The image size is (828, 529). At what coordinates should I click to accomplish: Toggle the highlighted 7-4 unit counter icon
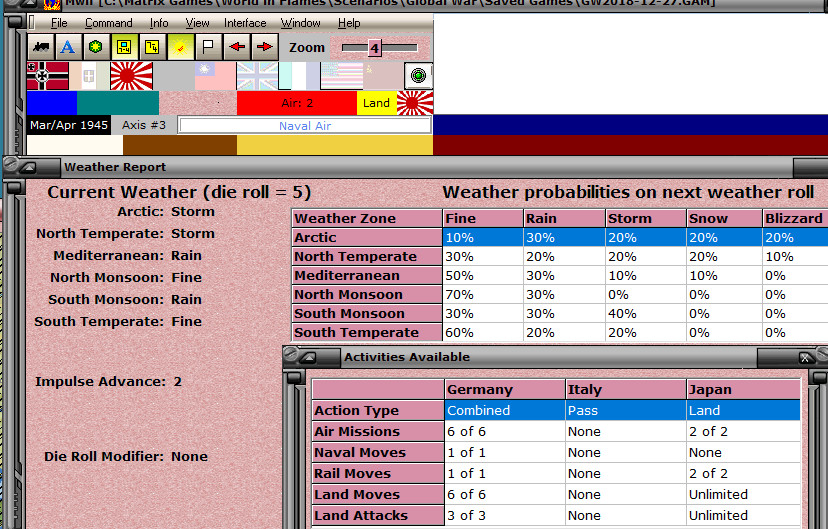(x=124, y=48)
